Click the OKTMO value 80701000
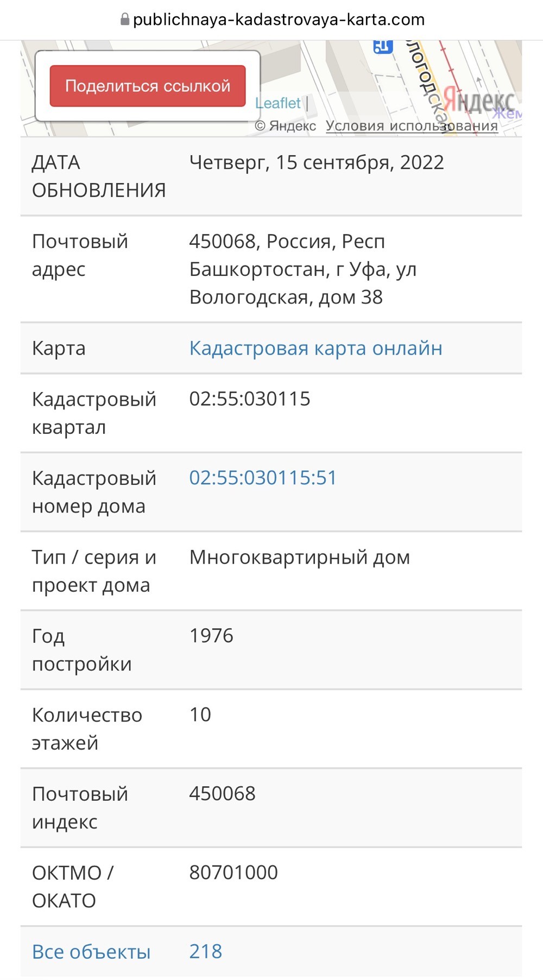The width and height of the screenshot is (543, 980). coord(233,872)
